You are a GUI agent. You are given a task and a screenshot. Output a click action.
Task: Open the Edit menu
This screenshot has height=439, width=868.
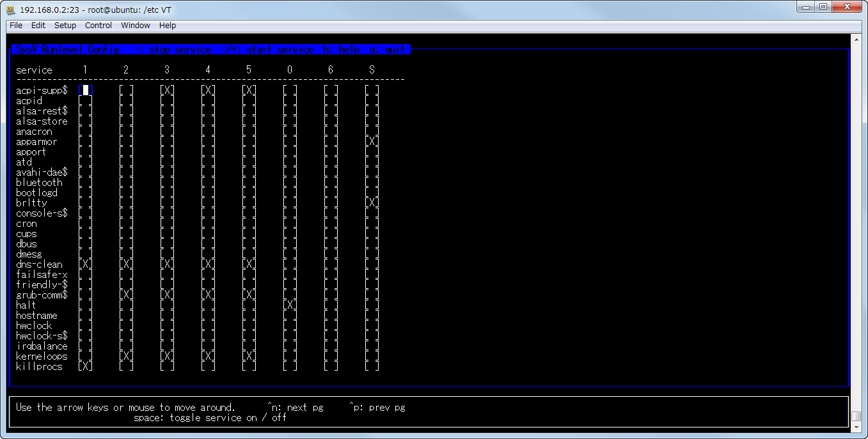(38, 26)
